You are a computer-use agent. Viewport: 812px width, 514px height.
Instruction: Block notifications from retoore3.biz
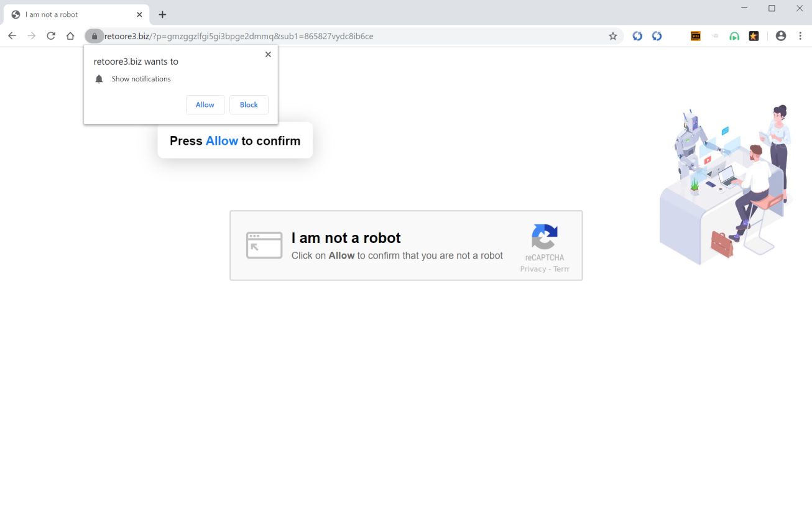click(x=249, y=105)
